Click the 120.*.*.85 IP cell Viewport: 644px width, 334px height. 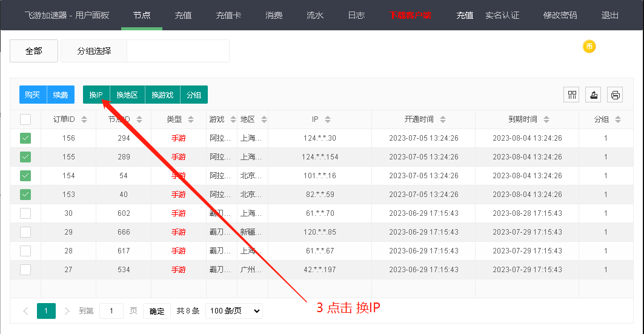click(x=319, y=232)
